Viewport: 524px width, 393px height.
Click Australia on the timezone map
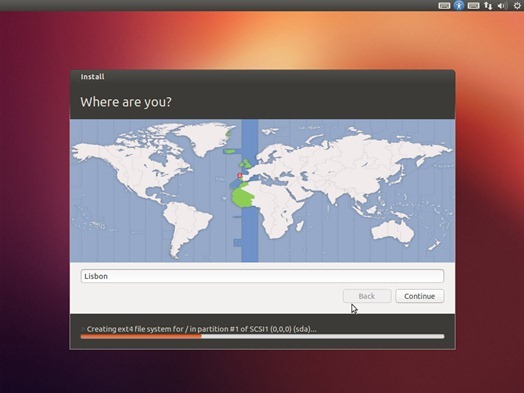(393, 231)
